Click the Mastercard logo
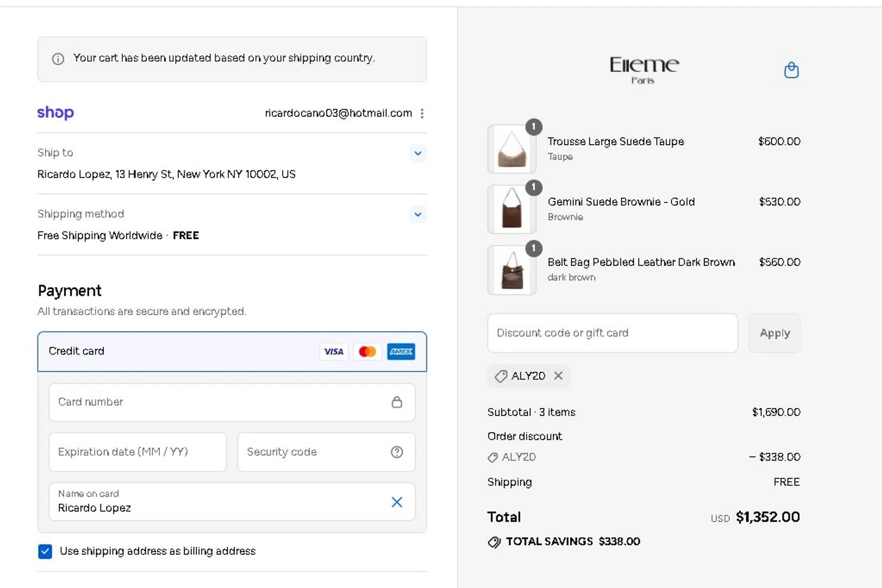This screenshot has height=588, width=882. 367,352
